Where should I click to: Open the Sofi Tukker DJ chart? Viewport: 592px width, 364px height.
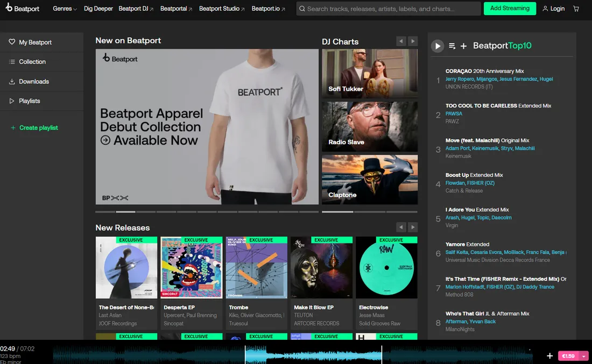tap(370, 73)
